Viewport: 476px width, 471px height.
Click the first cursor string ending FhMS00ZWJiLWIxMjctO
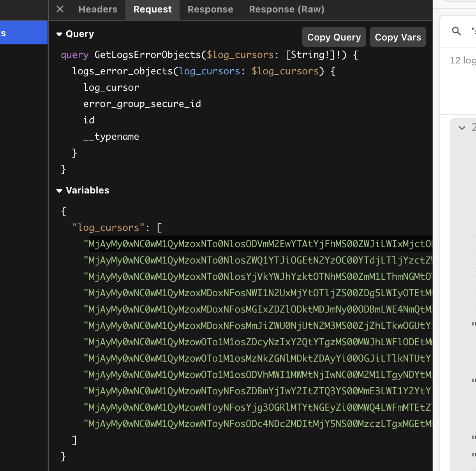[x=258, y=244]
